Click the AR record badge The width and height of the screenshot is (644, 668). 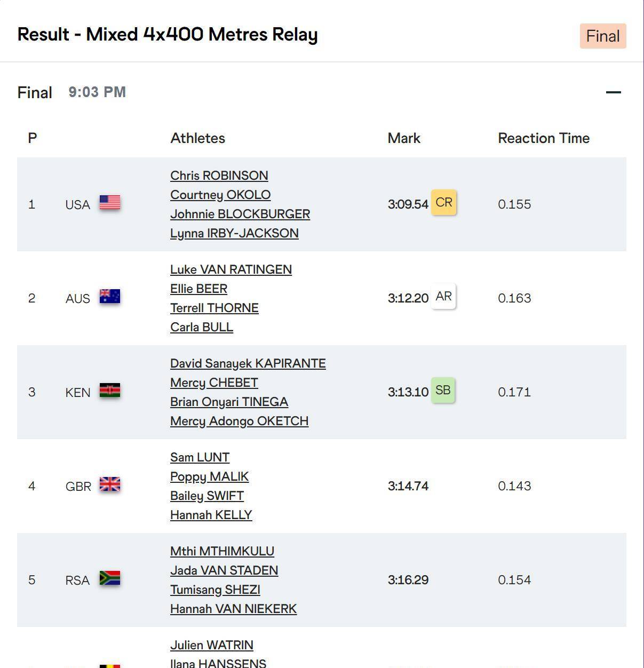pyautogui.click(x=443, y=297)
